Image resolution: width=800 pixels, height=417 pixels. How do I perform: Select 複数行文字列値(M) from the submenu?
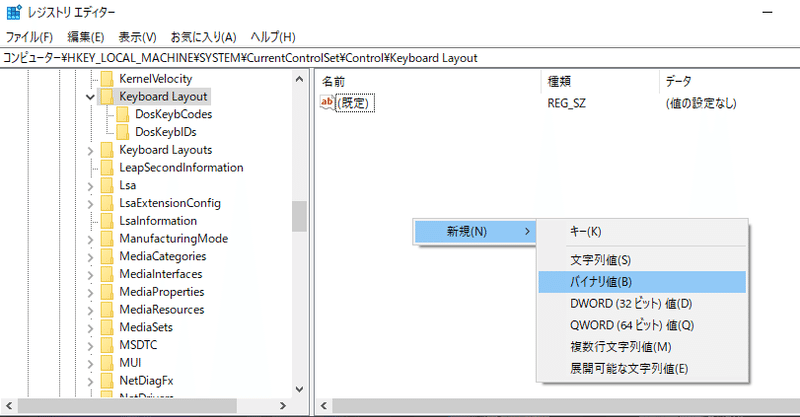coord(642,347)
